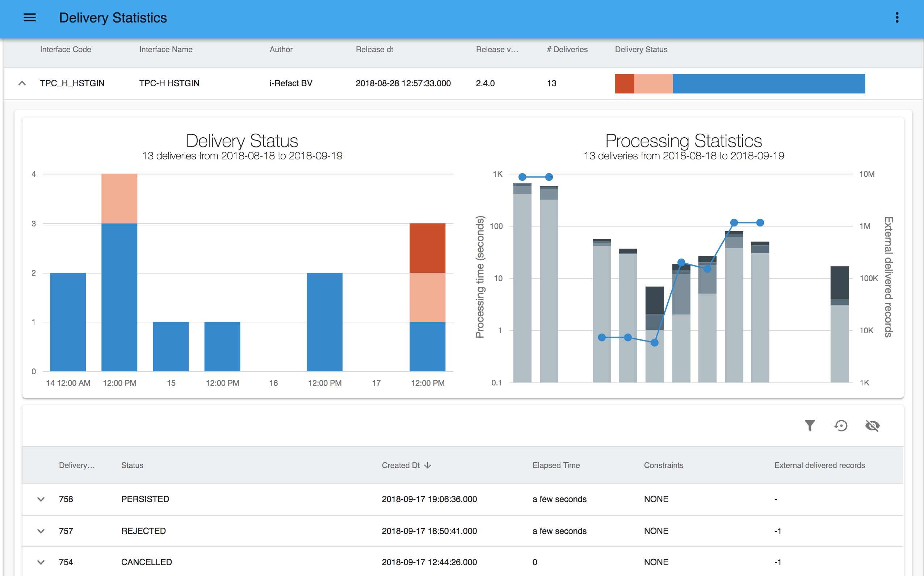Open the more options vertical dots menu
Image resolution: width=924 pixels, height=576 pixels.
point(897,17)
